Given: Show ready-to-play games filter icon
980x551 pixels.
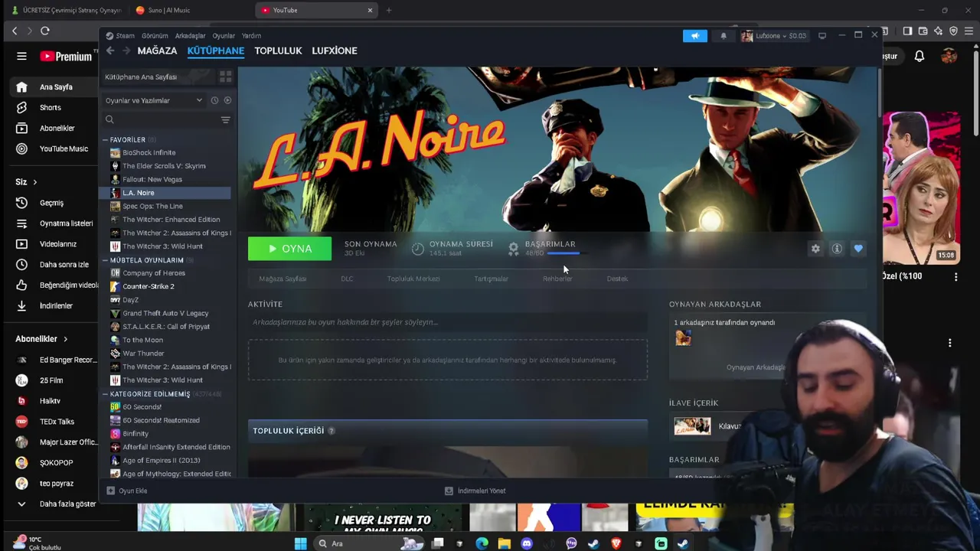Looking at the screenshot, I should [x=227, y=100].
